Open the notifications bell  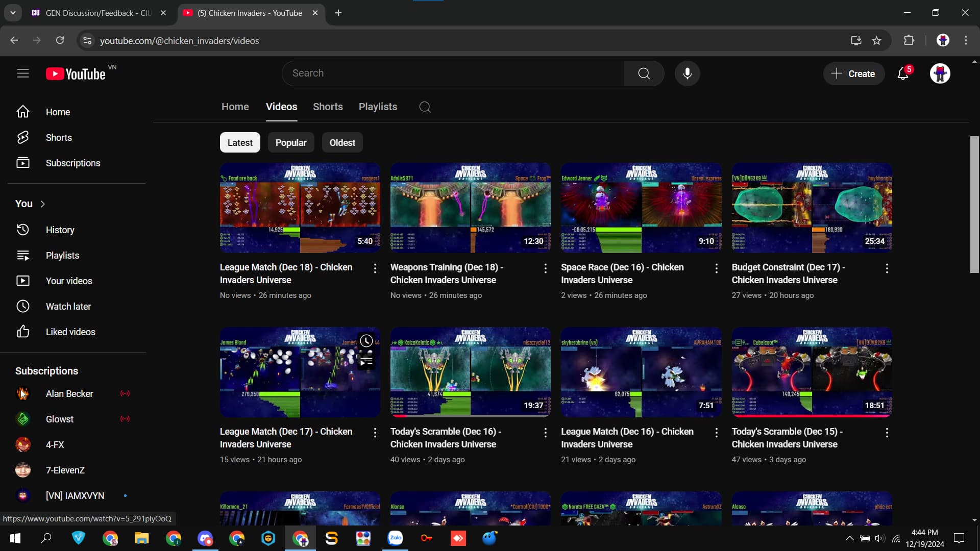click(x=902, y=74)
